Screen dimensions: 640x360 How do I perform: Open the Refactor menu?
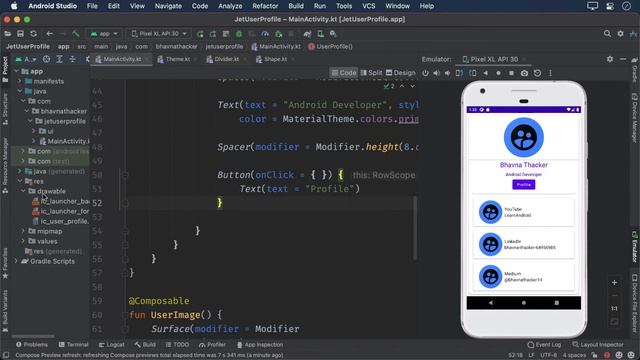265,6
